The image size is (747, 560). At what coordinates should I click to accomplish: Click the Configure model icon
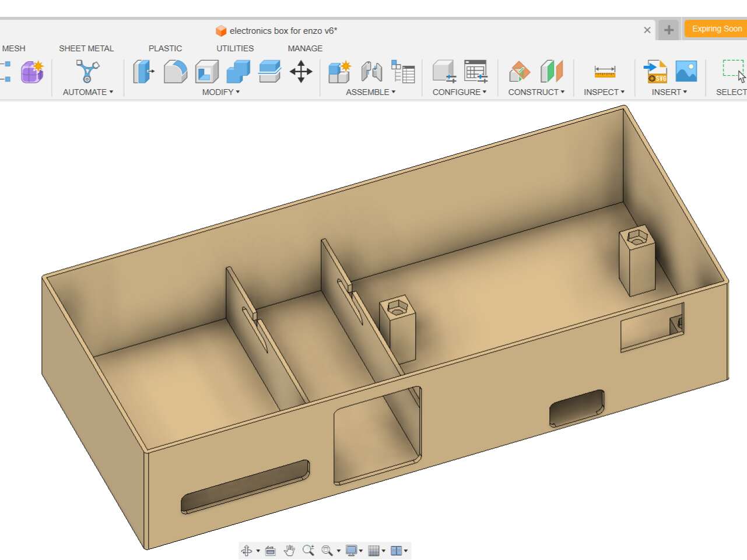[444, 72]
